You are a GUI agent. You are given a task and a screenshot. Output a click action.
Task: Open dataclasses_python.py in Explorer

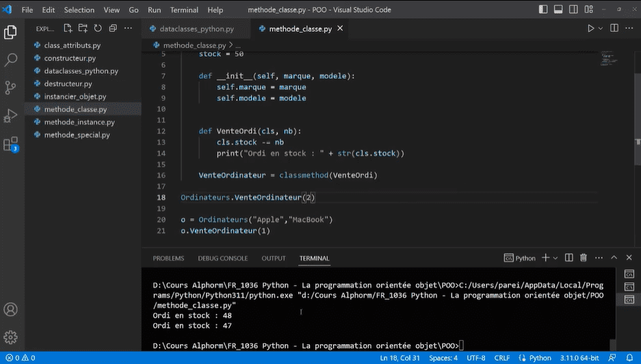(x=83, y=70)
